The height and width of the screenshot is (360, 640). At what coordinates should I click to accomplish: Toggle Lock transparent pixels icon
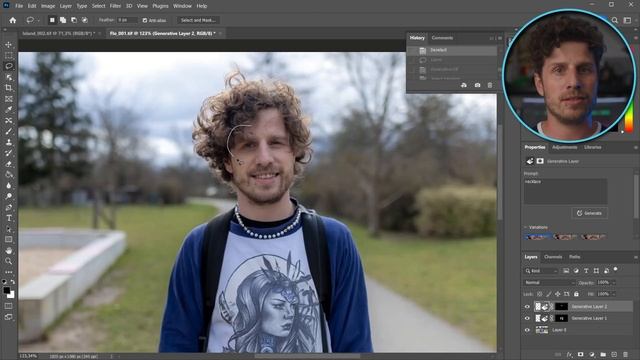540,294
